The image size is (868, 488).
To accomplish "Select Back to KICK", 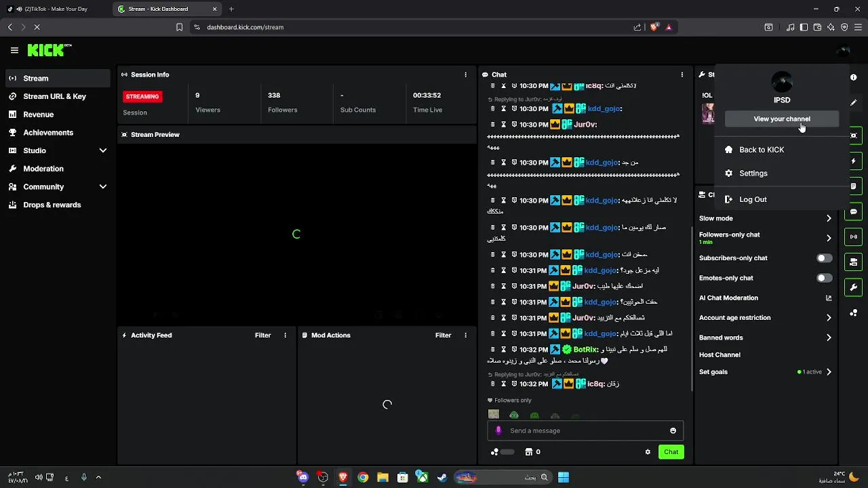I will point(782,150).
